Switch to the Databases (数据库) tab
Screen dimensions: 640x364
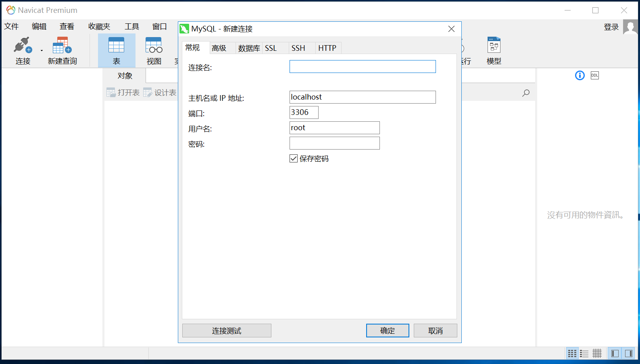click(x=249, y=48)
